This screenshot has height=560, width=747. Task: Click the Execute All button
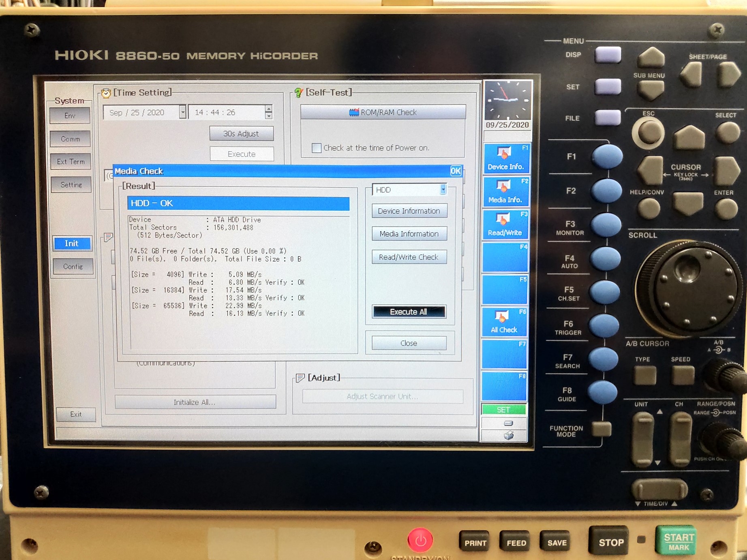point(409,312)
